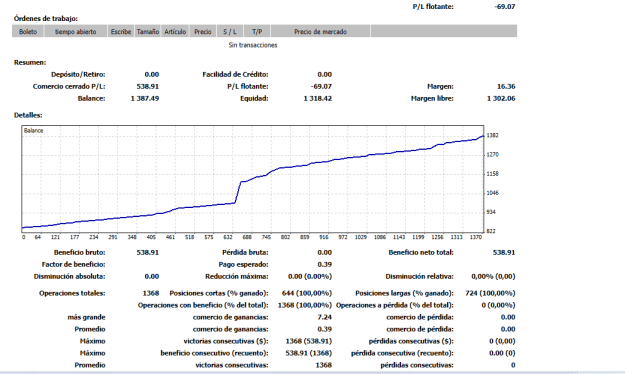
Task: Click beneficio consecutivo value 538.91 (1368)
Action: pyautogui.click(x=309, y=353)
